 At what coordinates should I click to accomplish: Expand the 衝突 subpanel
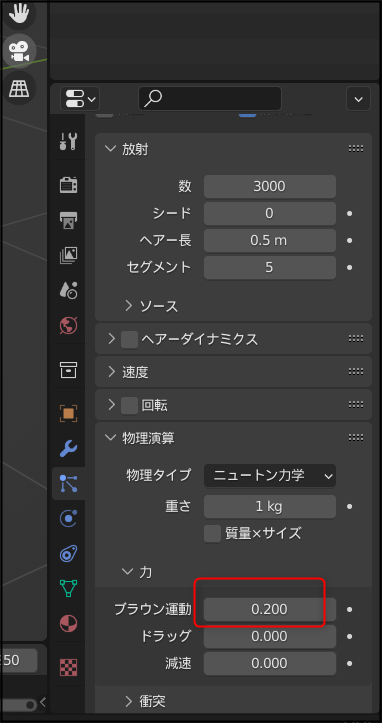(129, 701)
